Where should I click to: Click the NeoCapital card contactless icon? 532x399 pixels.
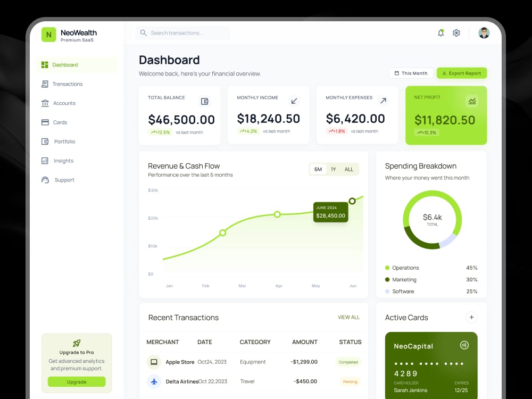(464, 345)
